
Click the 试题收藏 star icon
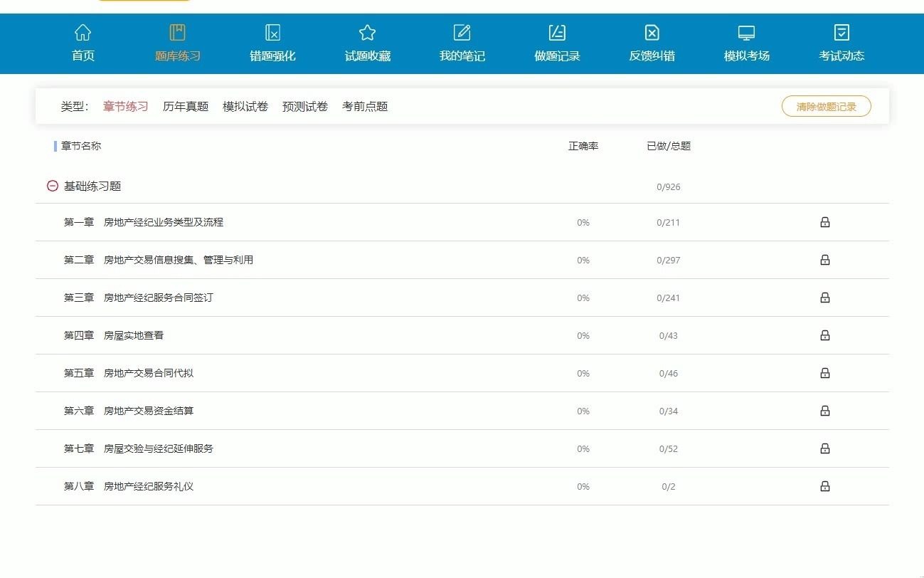click(x=367, y=32)
